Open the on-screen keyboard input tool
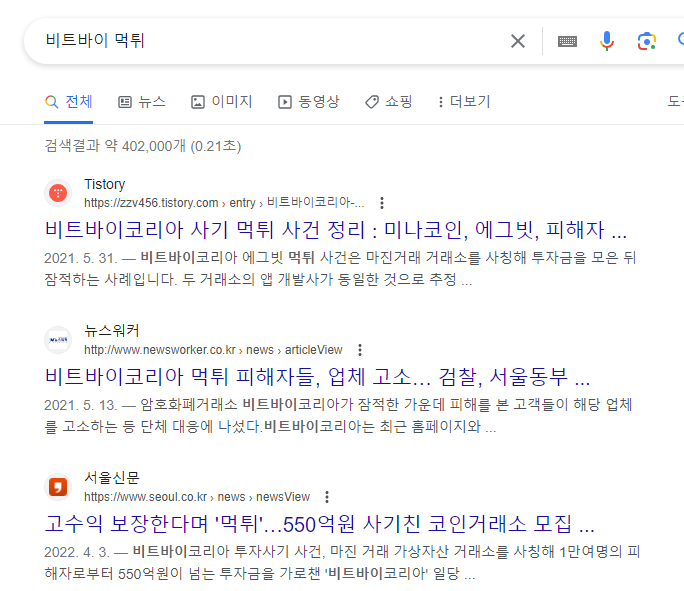Image resolution: width=684 pixels, height=591 pixels. click(x=567, y=41)
